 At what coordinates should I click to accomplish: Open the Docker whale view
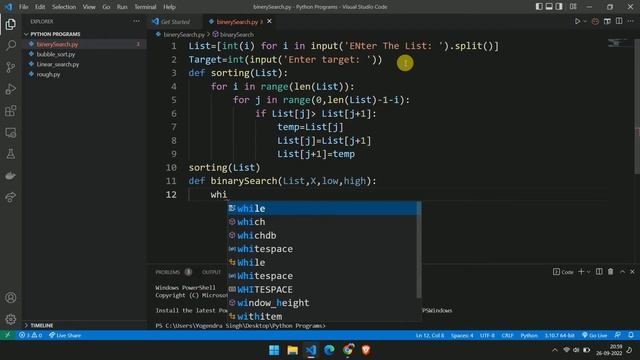[11, 176]
